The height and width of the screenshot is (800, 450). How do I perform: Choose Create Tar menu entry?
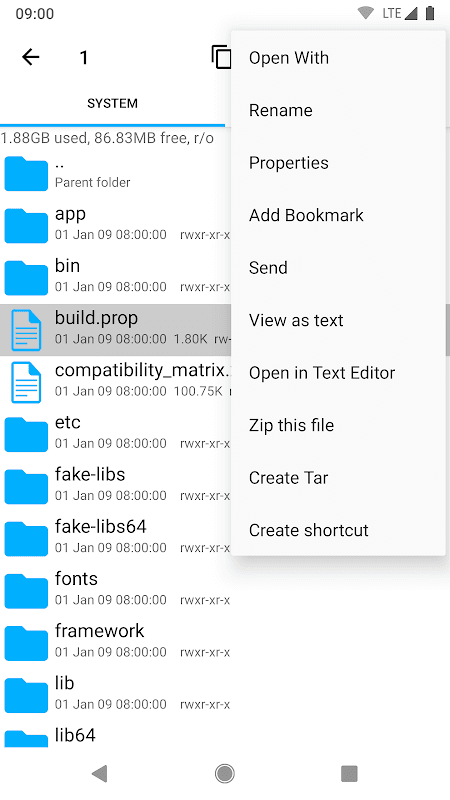(338, 478)
